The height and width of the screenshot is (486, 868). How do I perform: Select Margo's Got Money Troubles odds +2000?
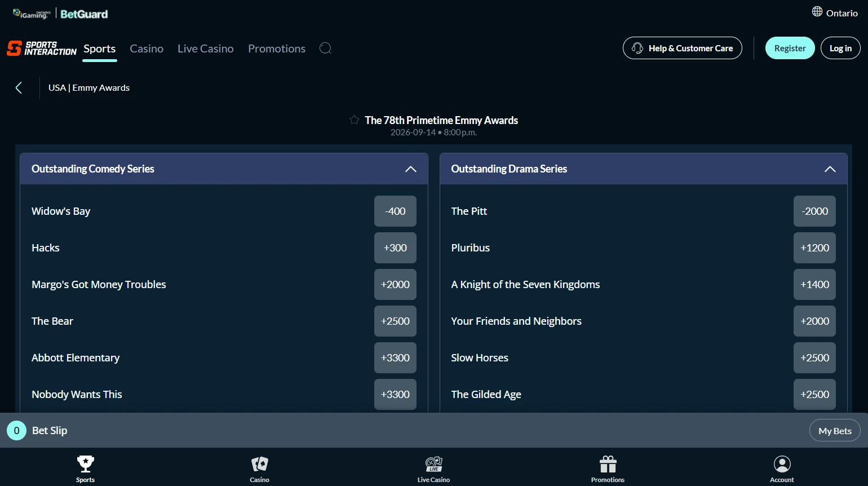coord(395,284)
